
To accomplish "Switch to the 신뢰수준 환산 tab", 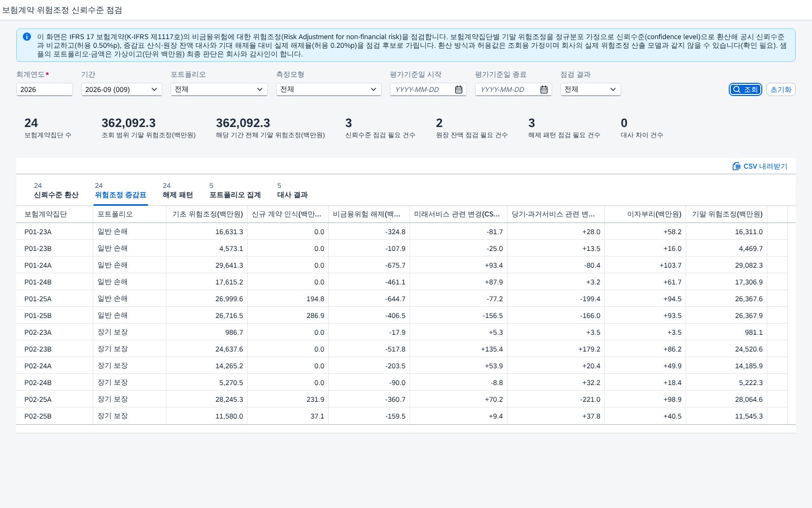I will point(56,190).
